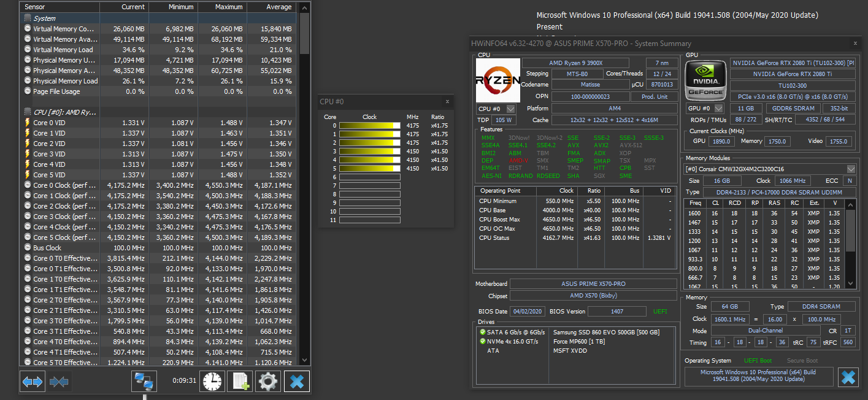Close the sensors window with the blue X
Image resolution: width=868 pixels, height=400 pixels.
(297, 382)
